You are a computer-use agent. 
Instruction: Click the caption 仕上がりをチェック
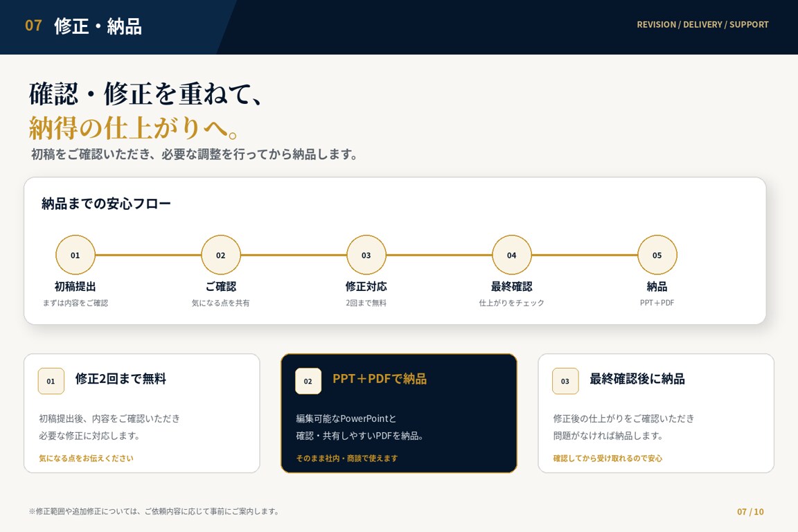click(511, 303)
